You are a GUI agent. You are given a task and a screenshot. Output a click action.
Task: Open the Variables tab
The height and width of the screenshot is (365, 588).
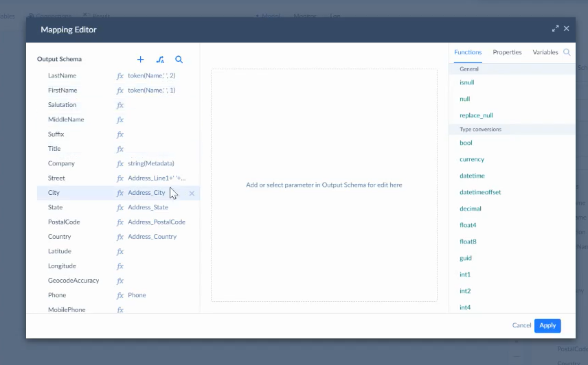click(x=545, y=52)
